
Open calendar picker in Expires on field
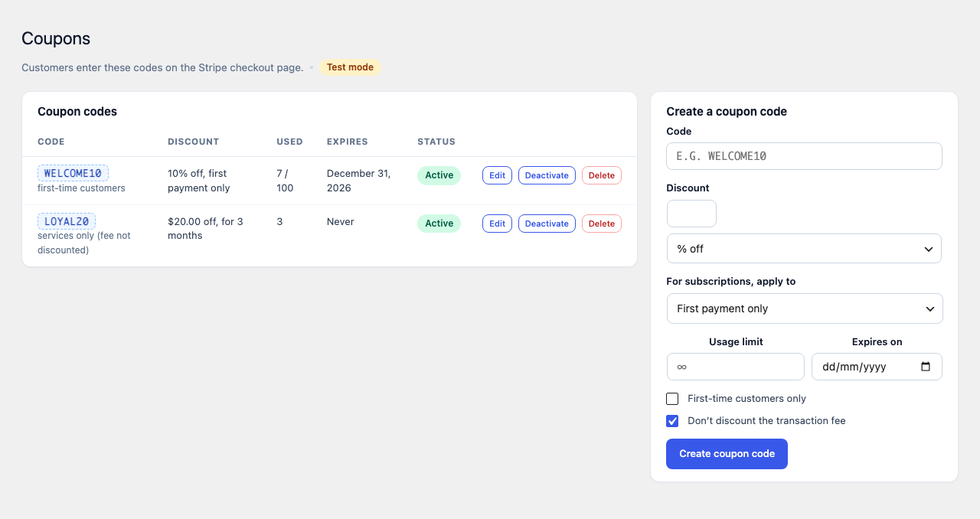point(926,367)
